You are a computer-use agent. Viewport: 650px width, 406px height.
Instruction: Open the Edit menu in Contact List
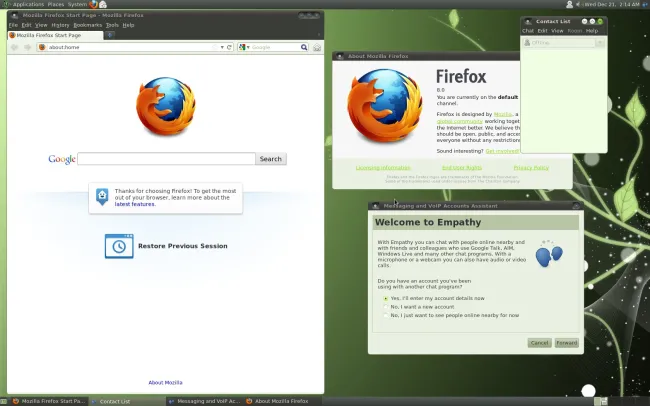pyautogui.click(x=543, y=31)
